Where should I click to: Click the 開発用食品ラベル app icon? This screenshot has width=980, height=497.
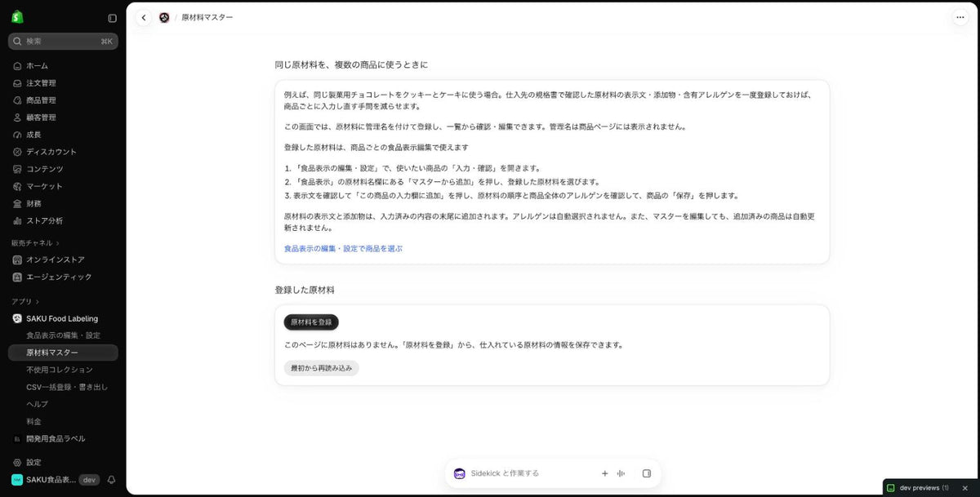click(x=17, y=438)
